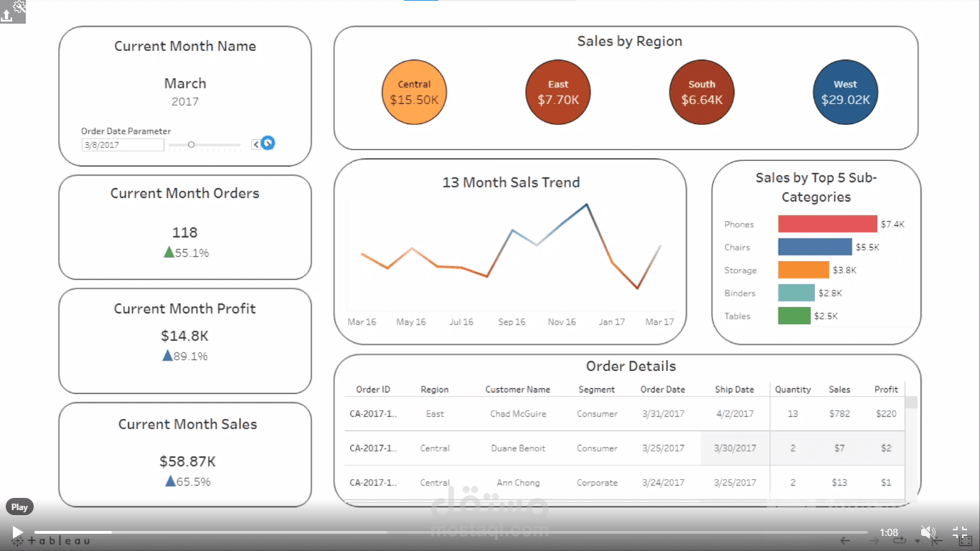The width and height of the screenshot is (980, 551).
Task: Select customer Chad McGuire in the table
Action: click(518, 414)
